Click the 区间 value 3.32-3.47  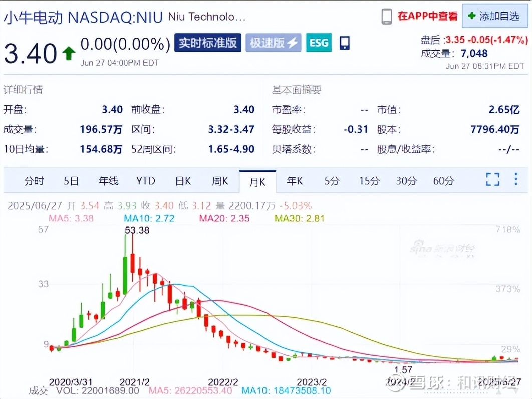[231, 129]
